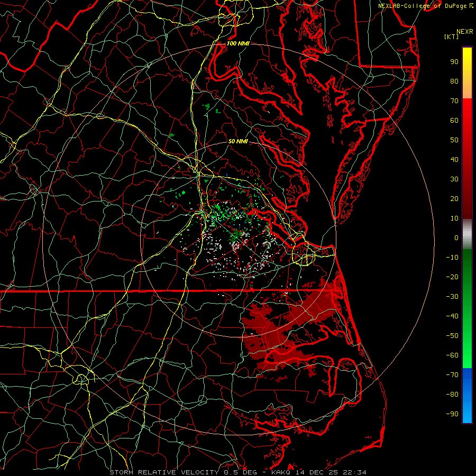
Task: Select the positive 60 tick label on scale
Action: (x=454, y=120)
